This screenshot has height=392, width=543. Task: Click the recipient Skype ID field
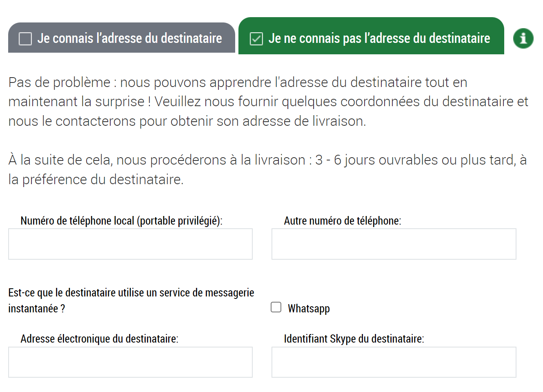click(393, 362)
